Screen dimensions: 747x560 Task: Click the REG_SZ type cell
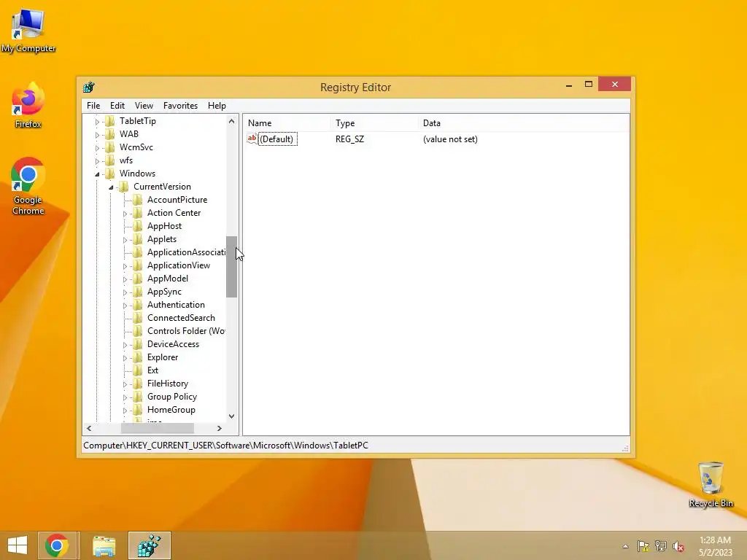[349, 139]
